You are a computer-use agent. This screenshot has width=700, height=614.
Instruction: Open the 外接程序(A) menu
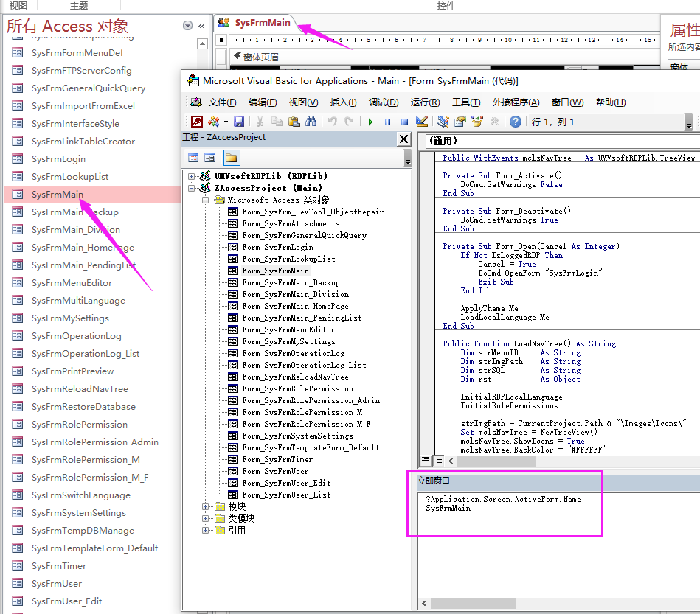point(516,102)
